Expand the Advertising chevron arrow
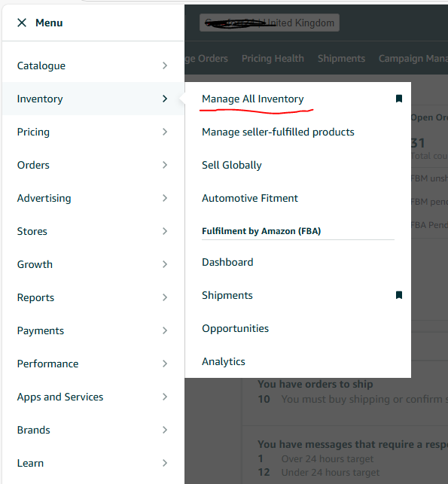Image resolution: width=448 pixels, height=484 pixels. (x=165, y=198)
